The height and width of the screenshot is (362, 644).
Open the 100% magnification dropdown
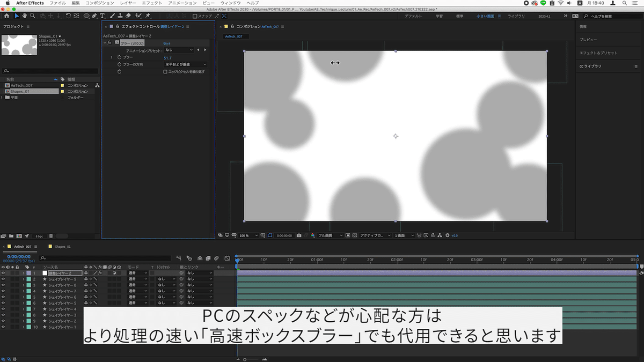click(x=248, y=235)
